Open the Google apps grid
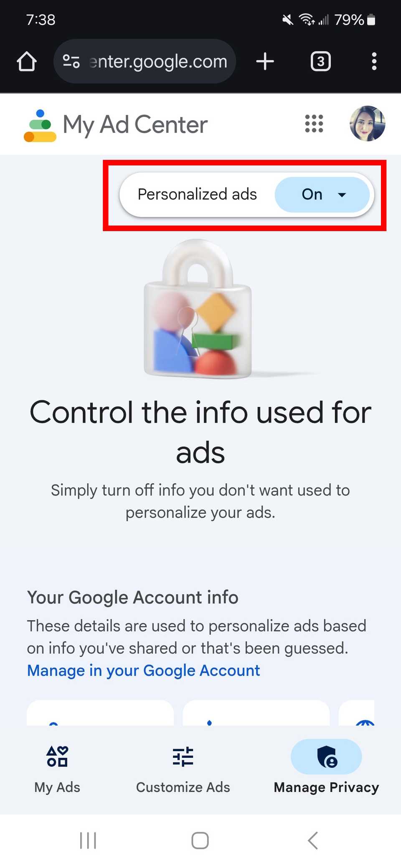Screen dimensions: 401x868 pyautogui.click(x=314, y=124)
